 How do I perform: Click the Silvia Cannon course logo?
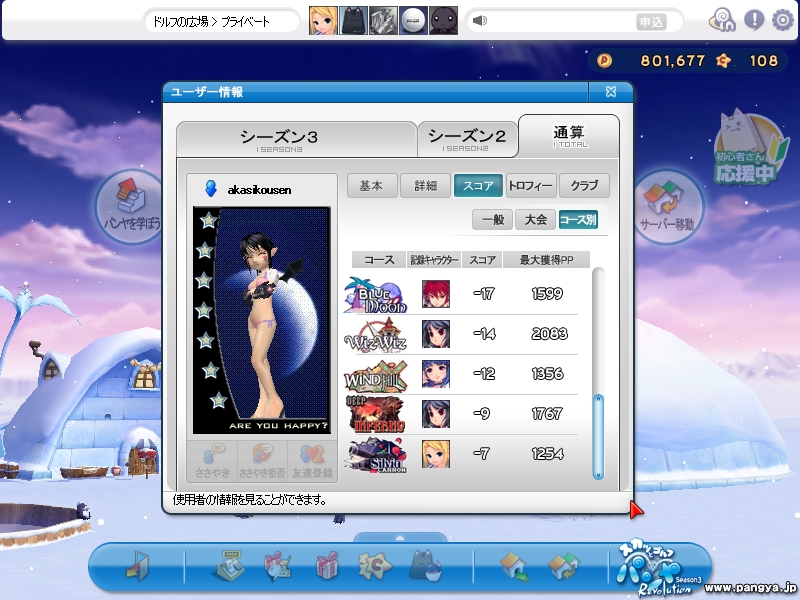pos(376,455)
